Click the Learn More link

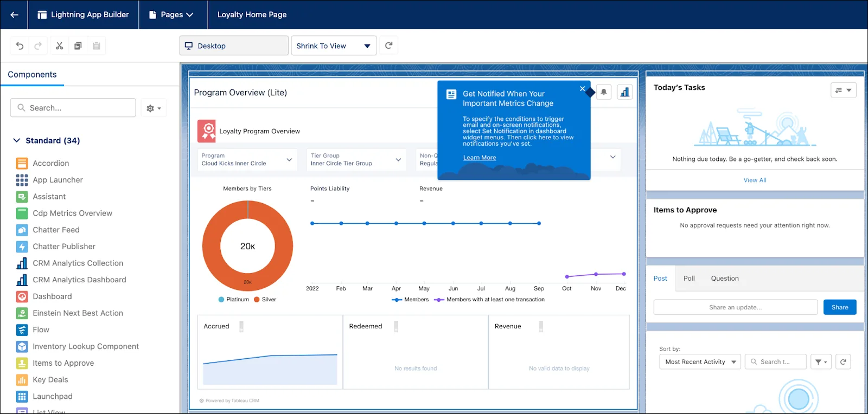point(480,158)
